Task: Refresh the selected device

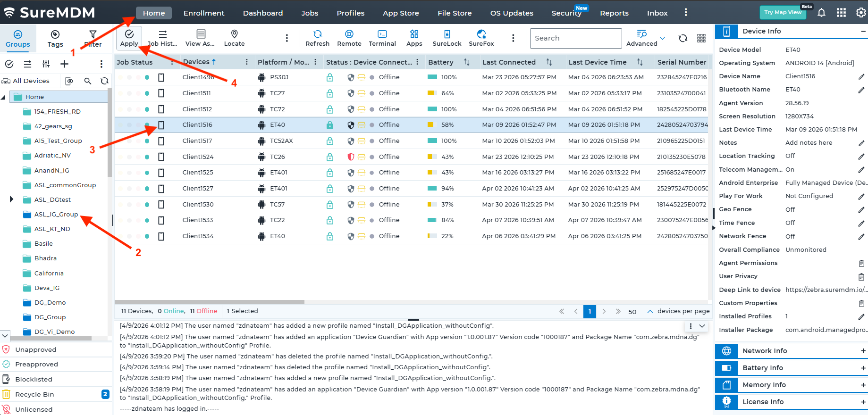Action: (x=317, y=38)
